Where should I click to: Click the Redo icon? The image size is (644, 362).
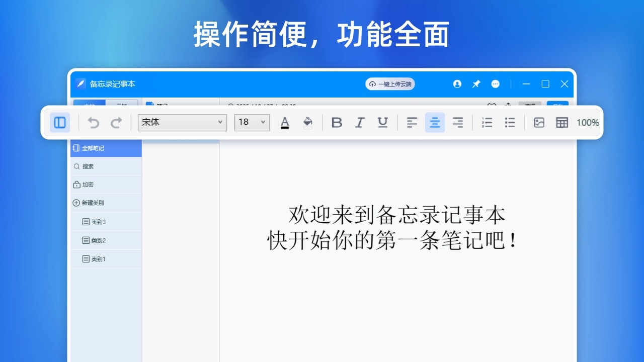pyautogui.click(x=116, y=122)
